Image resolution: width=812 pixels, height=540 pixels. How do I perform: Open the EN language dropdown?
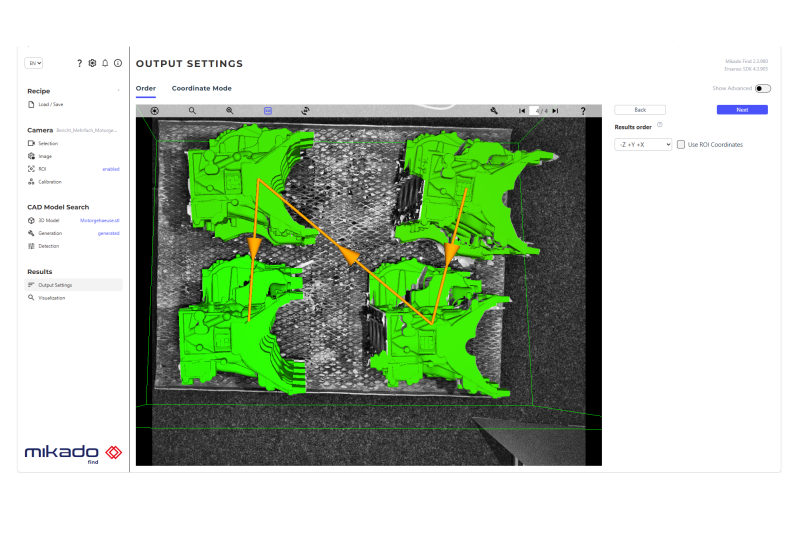click(34, 63)
